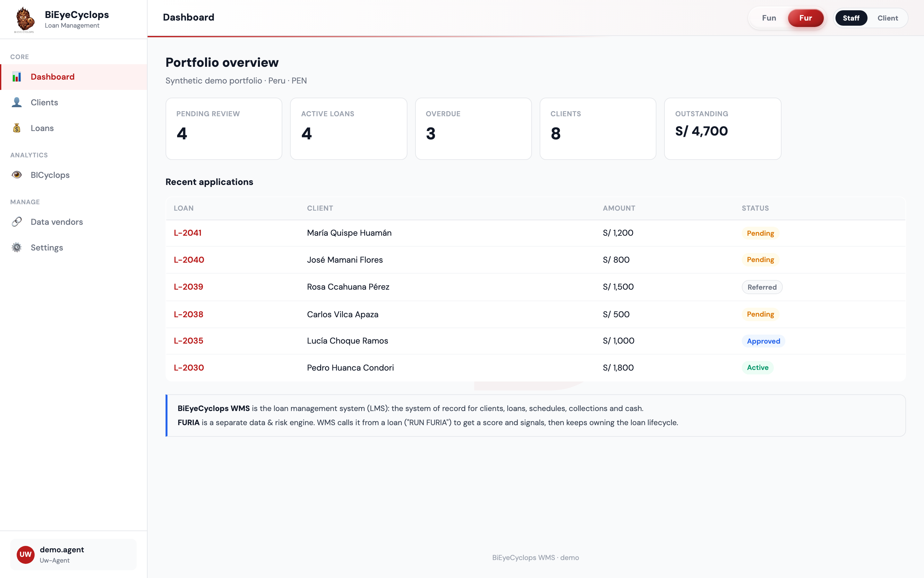Open loan L-2040
Image resolution: width=924 pixels, height=578 pixels.
pos(189,260)
